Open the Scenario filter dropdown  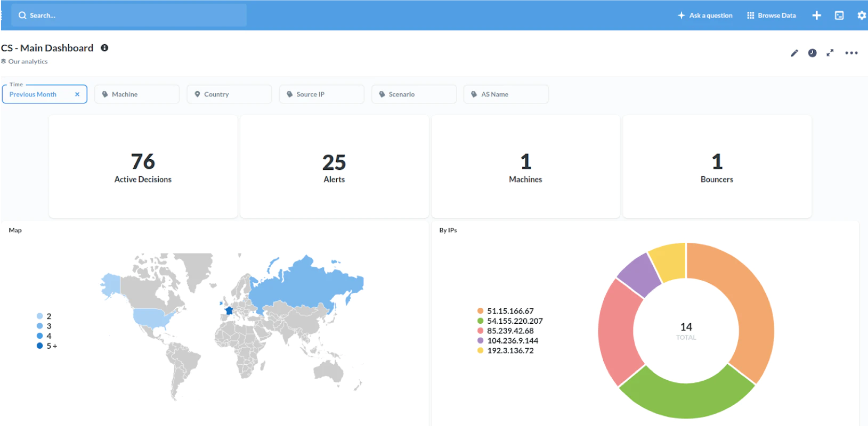414,94
